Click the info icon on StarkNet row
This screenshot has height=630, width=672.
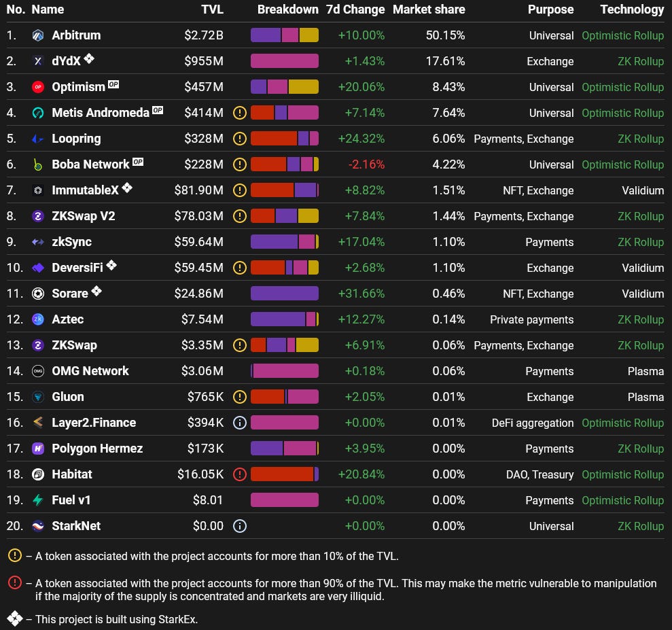click(x=240, y=526)
